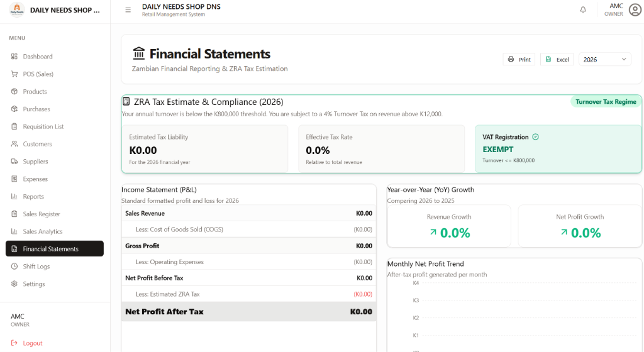Go to POS (Sales) menu item

[x=55, y=74]
